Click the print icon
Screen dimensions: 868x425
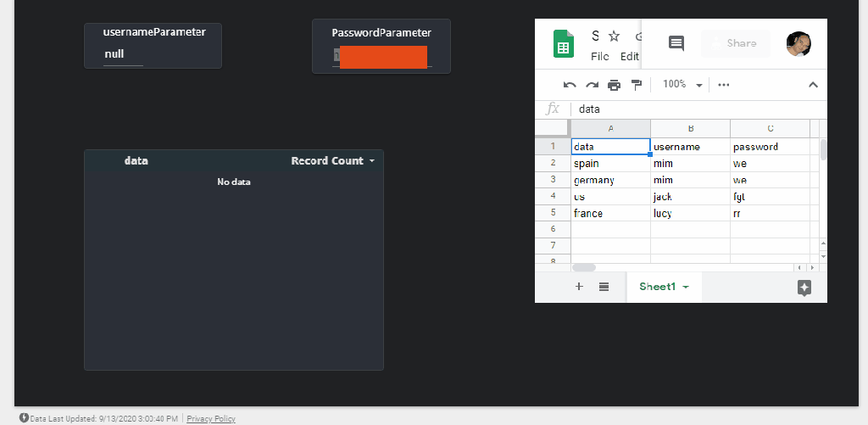click(x=614, y=85)
